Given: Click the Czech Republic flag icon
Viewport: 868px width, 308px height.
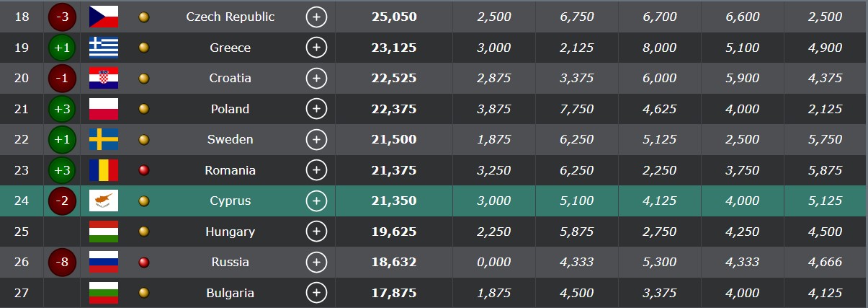Looking at the screenshot, I should [x=104, y=17].
